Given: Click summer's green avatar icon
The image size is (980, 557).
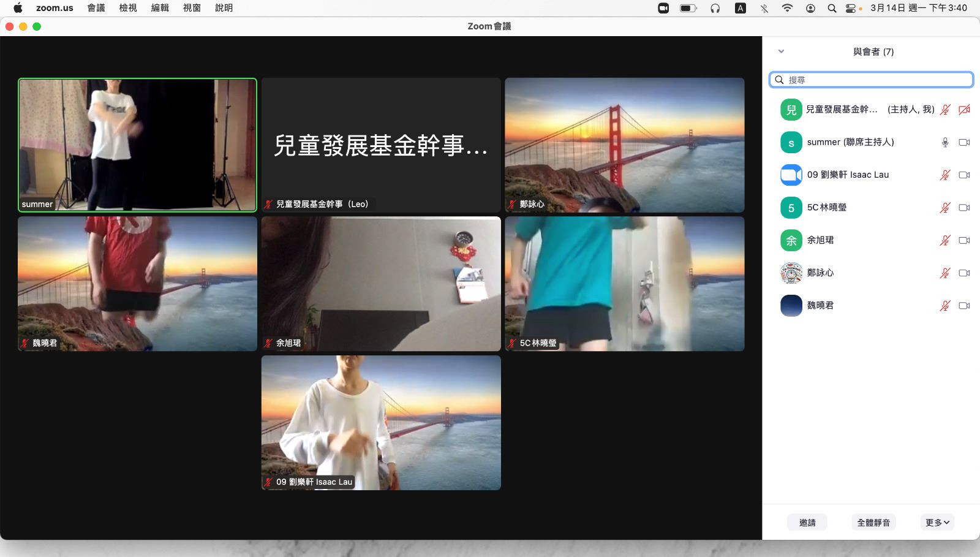Looking at the screenshot, I should coord(791,142).
